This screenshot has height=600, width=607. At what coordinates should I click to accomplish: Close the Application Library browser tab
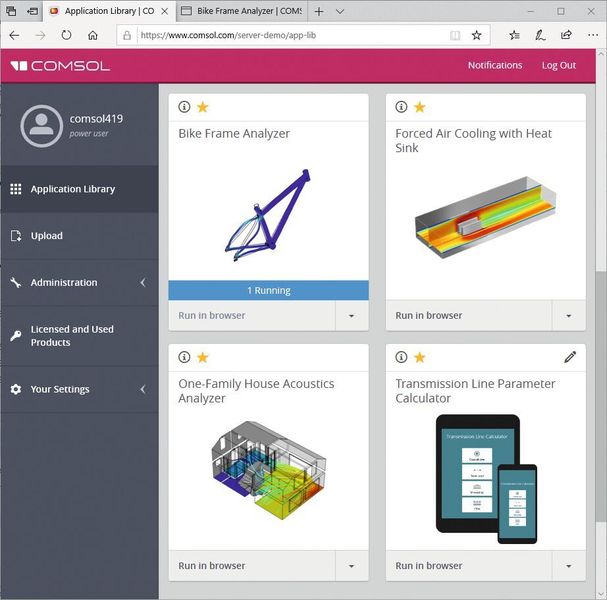(165, 11)
